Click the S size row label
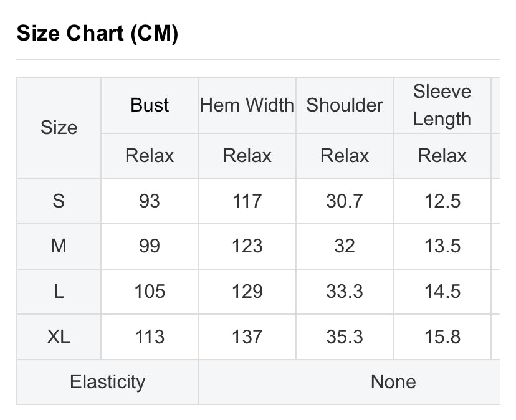 pos(59,201)
